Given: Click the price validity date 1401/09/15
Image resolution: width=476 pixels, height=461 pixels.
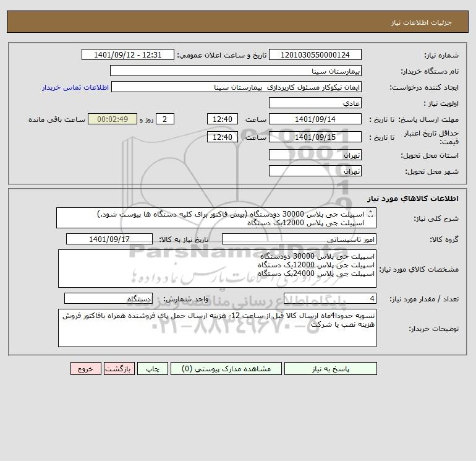Looking at the screenshot, I should tap(315, 137).
